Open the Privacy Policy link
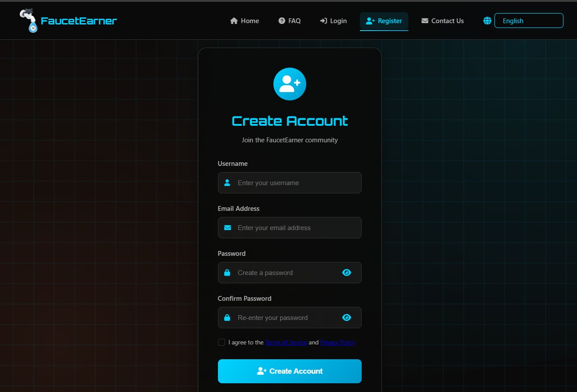Screen dimensions: 577x392 coord(338,342)
